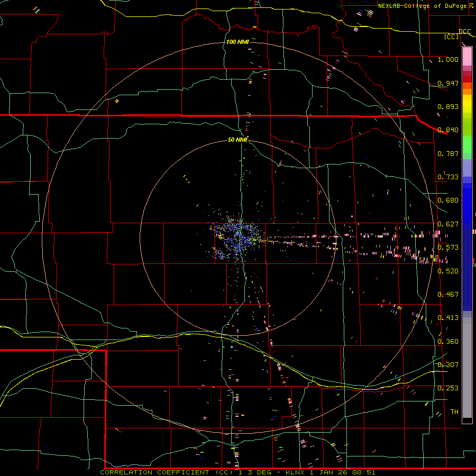Image resolution: width=476 pixels, height=476 pixels.
Task: Click the 0.787 scale value
Action: pos(448,153)
